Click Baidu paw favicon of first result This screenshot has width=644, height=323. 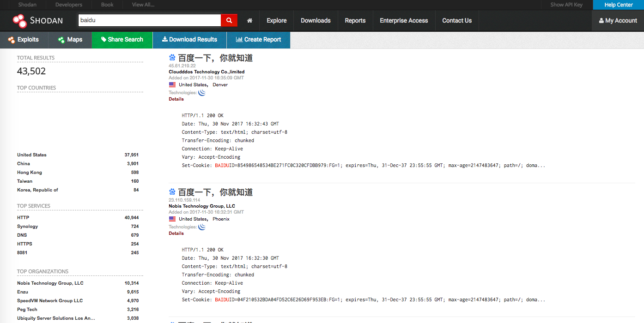(172, 58)
